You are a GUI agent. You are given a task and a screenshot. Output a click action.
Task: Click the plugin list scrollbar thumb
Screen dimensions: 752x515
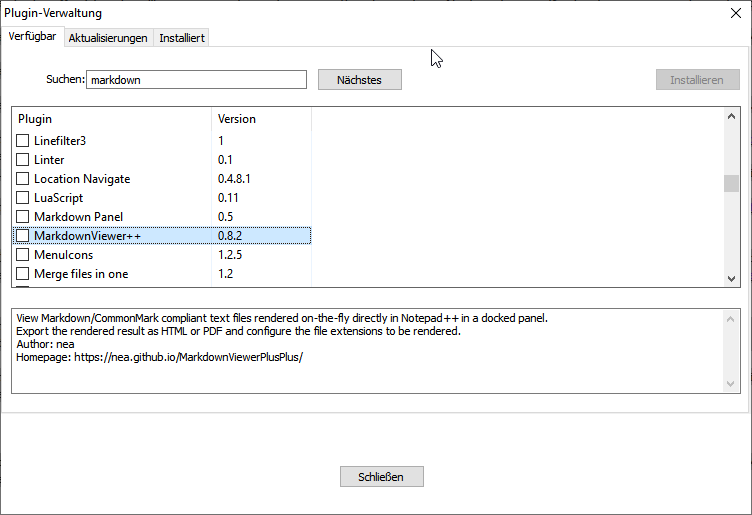731,182
